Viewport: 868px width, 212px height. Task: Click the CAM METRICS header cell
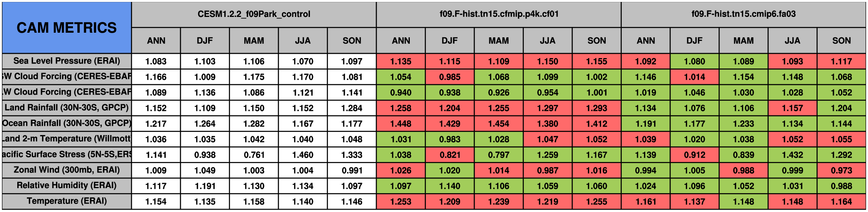pyautogui.click(x=66, y=28)
